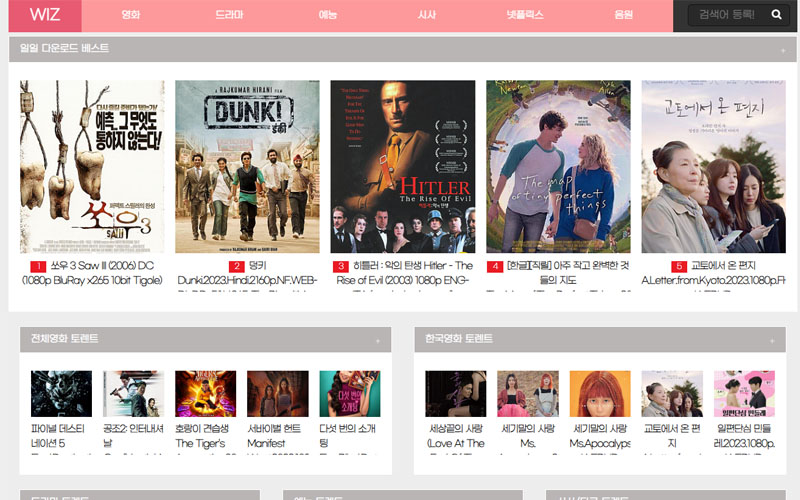The height and width of the screenshot is (500, 800).
Task: Expand the 일일 다운로드 베스트 plus icon
Action: coord(783,51)
